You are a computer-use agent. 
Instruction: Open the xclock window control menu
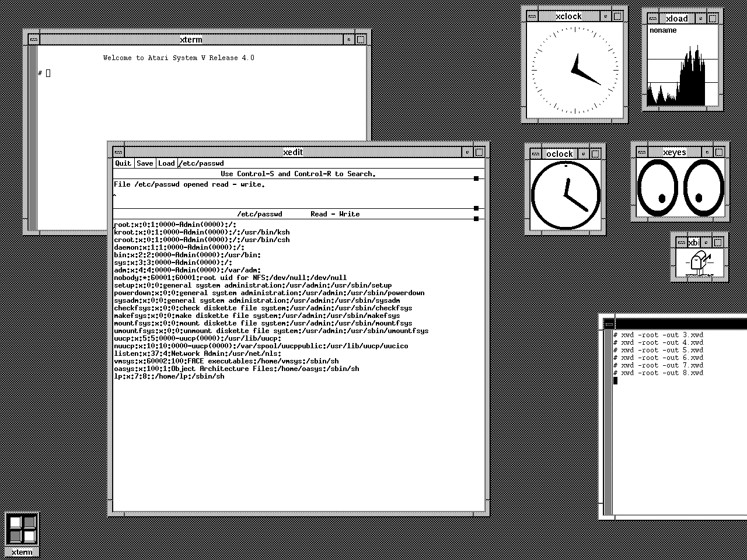pos(532,16)
